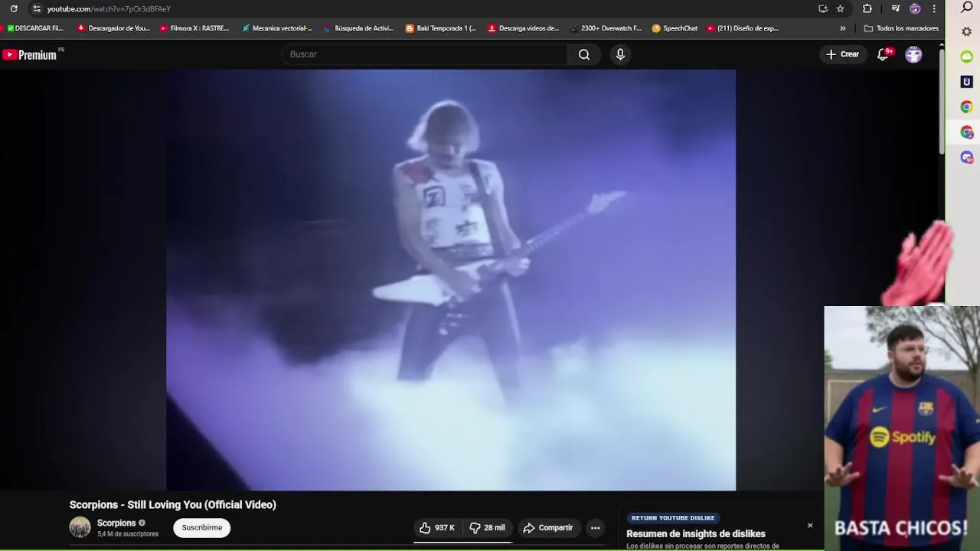
Task: Like the video with 937 K thumbs up
Action: point(437,528)
